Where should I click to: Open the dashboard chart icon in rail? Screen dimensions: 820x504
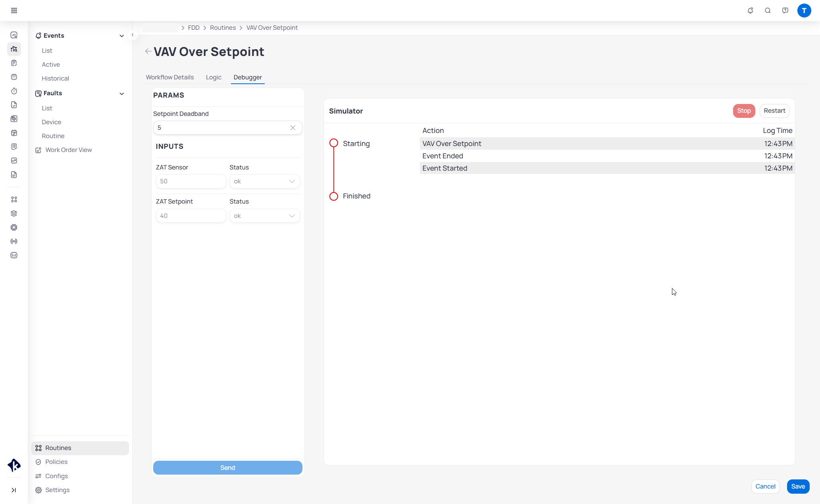coord(14,35)
